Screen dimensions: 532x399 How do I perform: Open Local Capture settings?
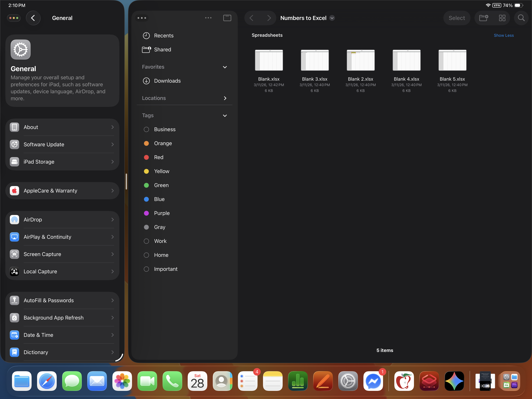click(x=62, y=271)
